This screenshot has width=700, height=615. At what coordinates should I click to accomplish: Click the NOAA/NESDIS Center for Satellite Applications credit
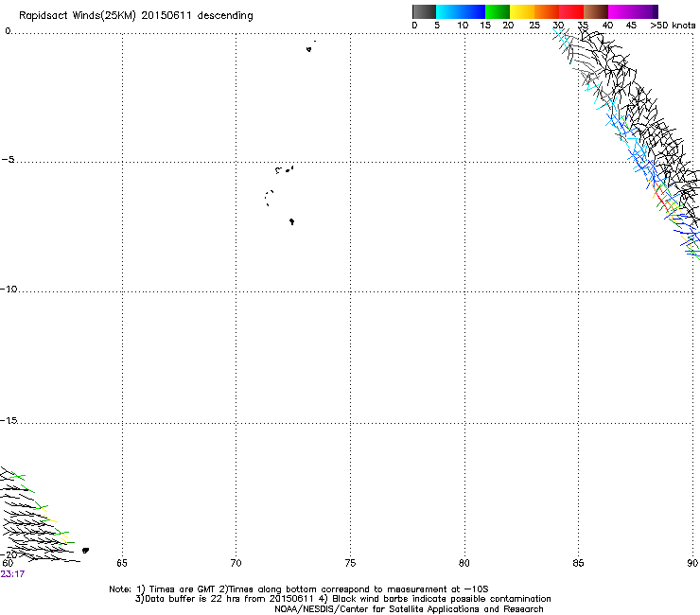(x=409, y=609)
